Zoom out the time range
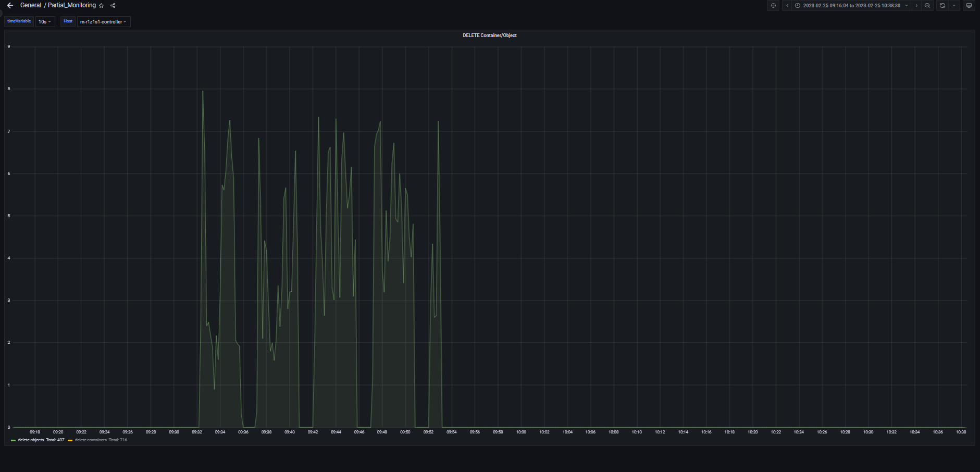Image resolution: width=980 pixels, height=472 pixels. tap(927, 6)
